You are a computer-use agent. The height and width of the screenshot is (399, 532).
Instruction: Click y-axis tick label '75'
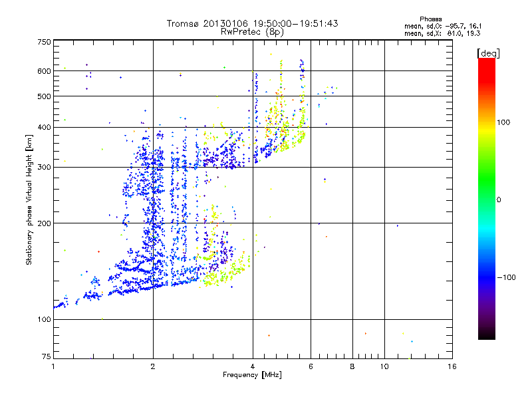[x=47, y=356]
